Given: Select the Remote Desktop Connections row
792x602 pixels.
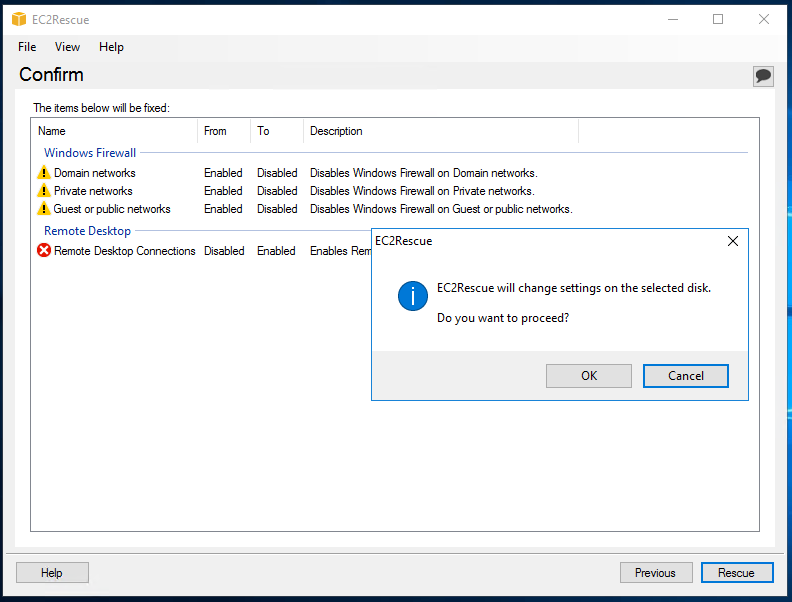Looking at the screenshot, I should coord(204,251).
